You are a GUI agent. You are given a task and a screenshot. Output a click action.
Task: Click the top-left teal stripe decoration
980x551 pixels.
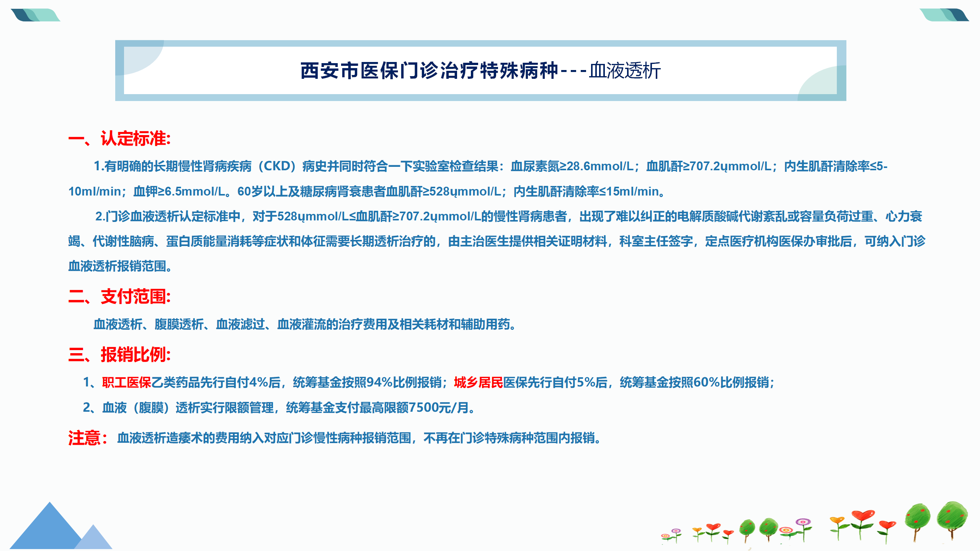pyautogui.click(x=35, y=15)
